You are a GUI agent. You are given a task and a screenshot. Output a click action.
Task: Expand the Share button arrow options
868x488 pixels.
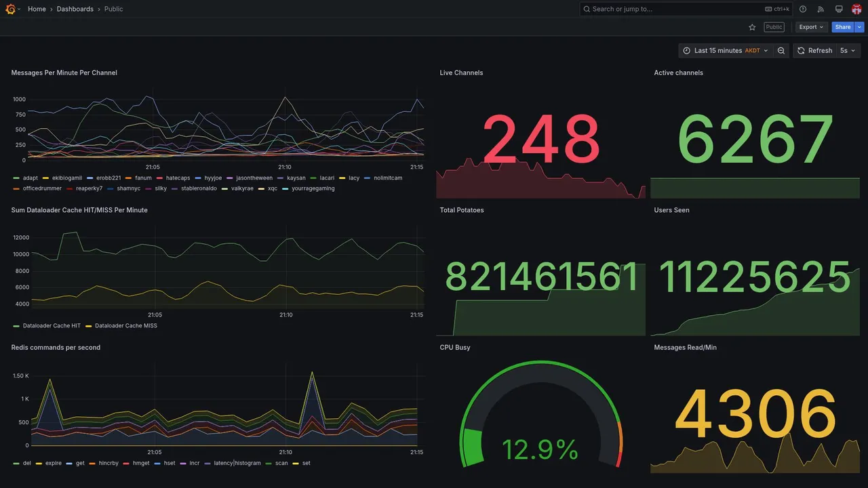click(860, 27)
